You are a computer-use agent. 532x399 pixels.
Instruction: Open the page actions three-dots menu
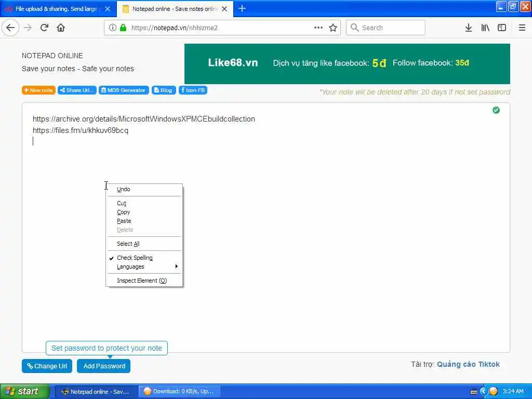[x=318, y=28]
